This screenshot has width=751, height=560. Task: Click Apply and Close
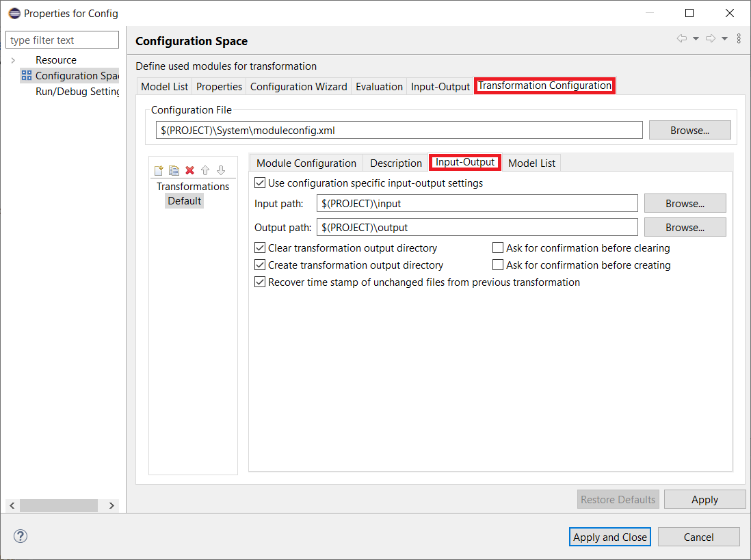pyautogui.click(x=609, y=537)
